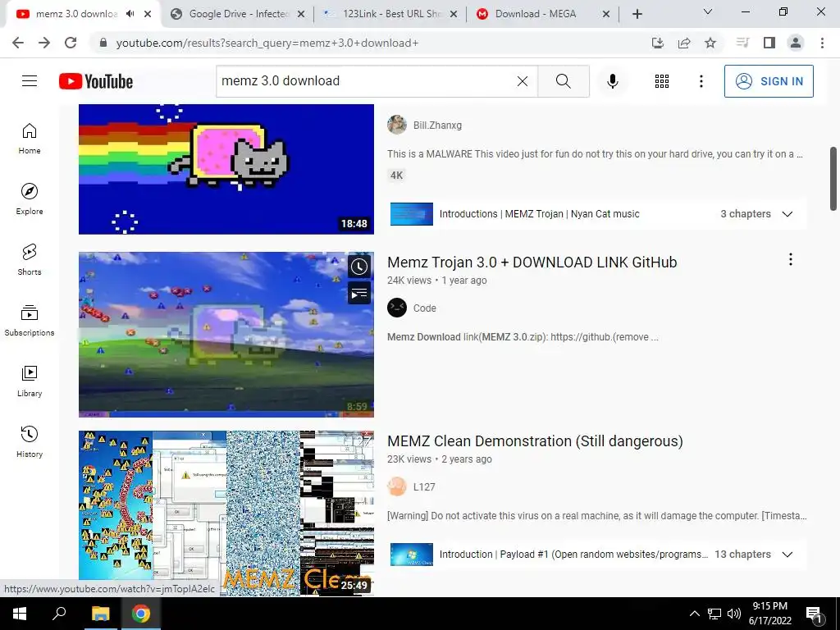
Task: Open Library in the sidebar
Action: point(30,381)
